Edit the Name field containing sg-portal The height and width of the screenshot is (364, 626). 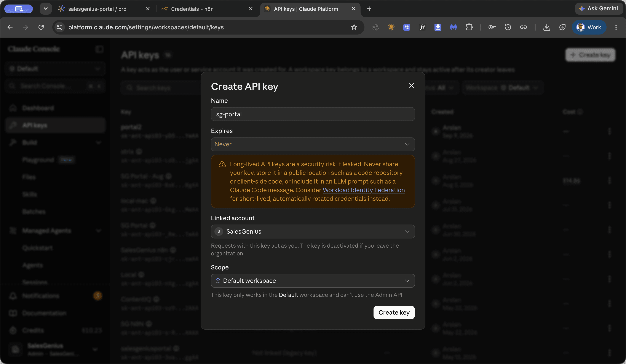coord(313,114)
